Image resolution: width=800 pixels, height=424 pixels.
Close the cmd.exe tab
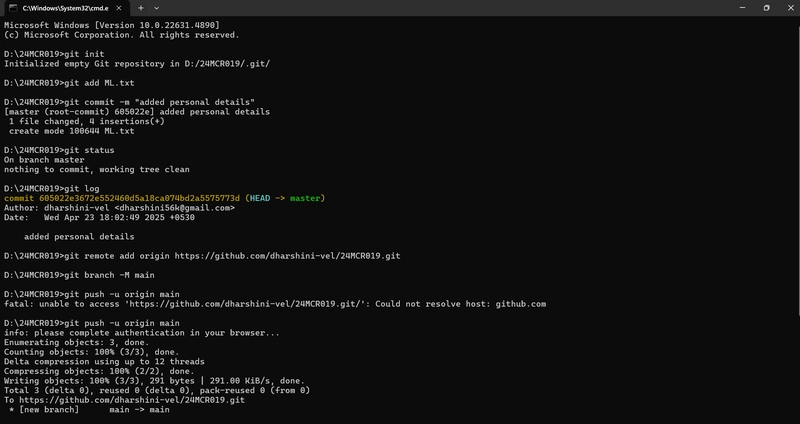click(119, 8)
